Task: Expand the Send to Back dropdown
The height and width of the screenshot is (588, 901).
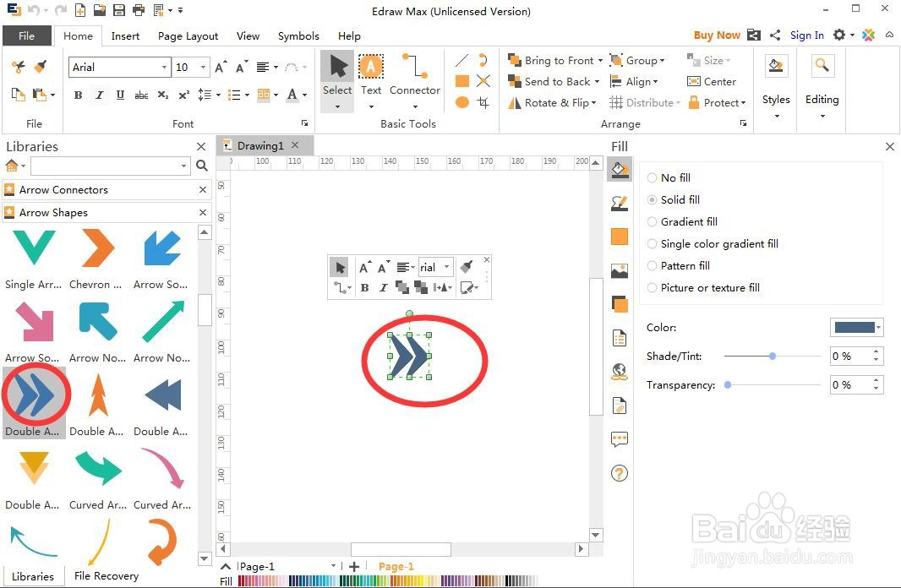Action: point(597,82)
